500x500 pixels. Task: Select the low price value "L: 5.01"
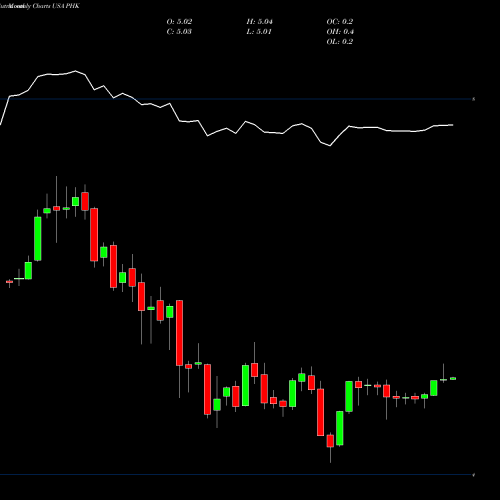pos(259,32)
